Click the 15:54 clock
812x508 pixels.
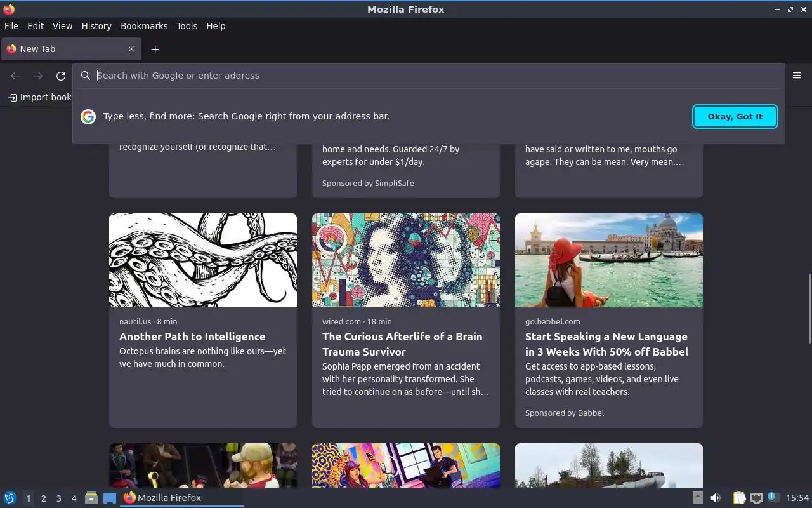tap(797, 498)
